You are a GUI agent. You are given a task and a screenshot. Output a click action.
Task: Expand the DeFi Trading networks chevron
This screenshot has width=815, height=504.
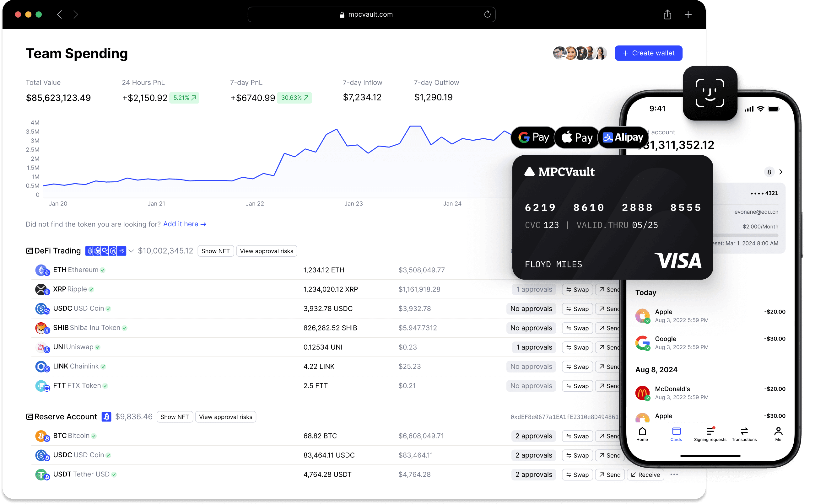[132, 251]
